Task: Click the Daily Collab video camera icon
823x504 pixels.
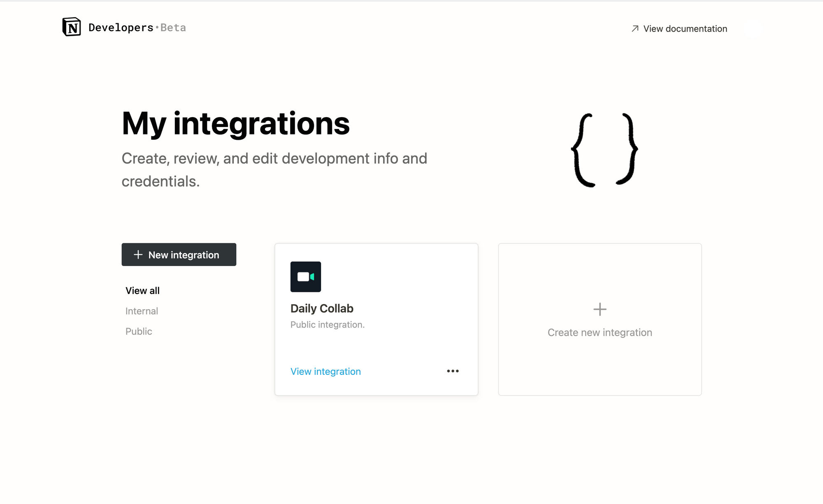Action: [x=306, y=277]
